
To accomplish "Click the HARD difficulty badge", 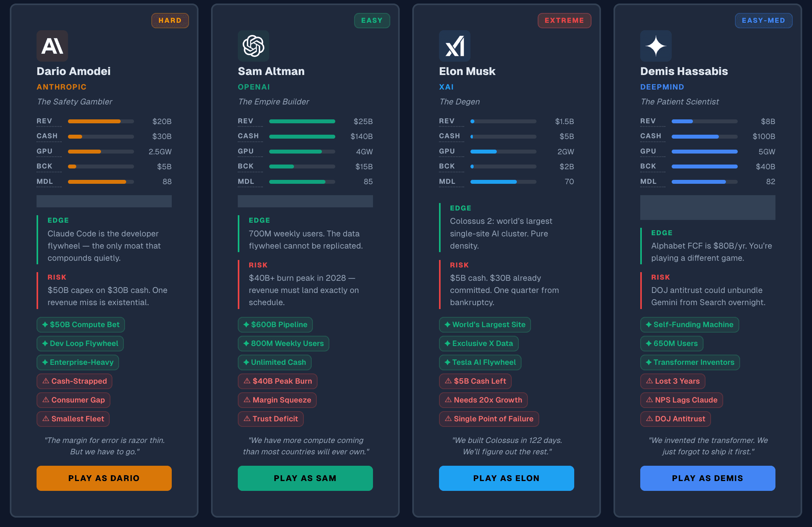I will pos(170,20).
